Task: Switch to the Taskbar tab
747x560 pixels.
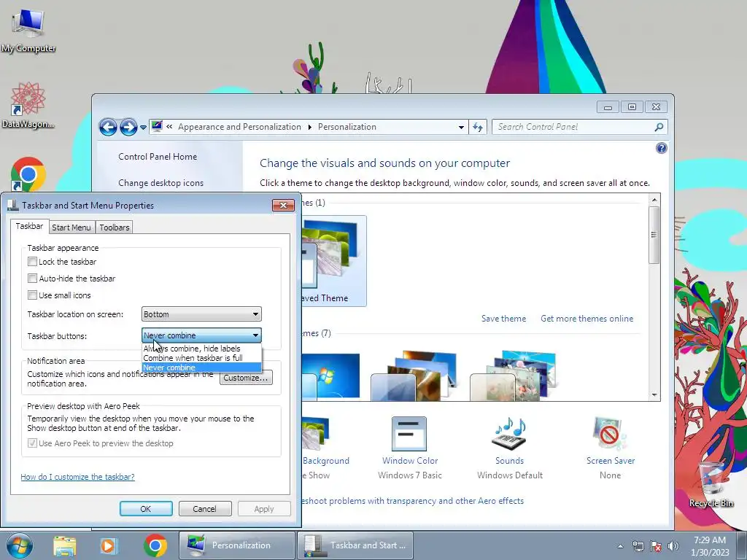Action: click(x=29, y=226)
